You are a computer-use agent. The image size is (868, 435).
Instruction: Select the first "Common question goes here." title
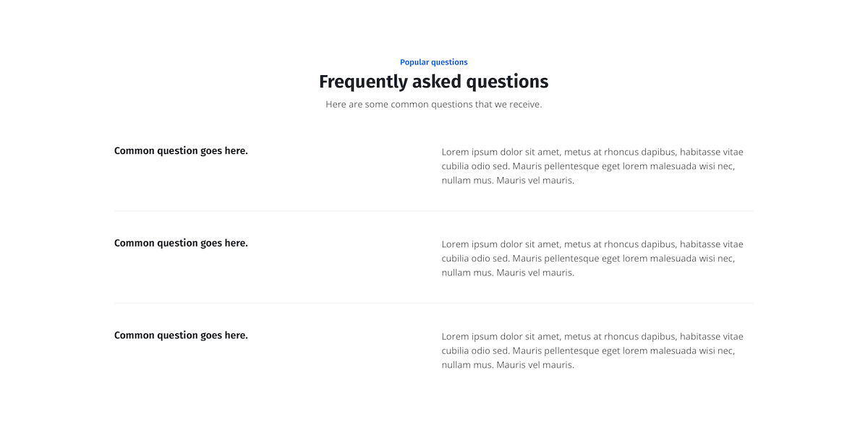181,151
